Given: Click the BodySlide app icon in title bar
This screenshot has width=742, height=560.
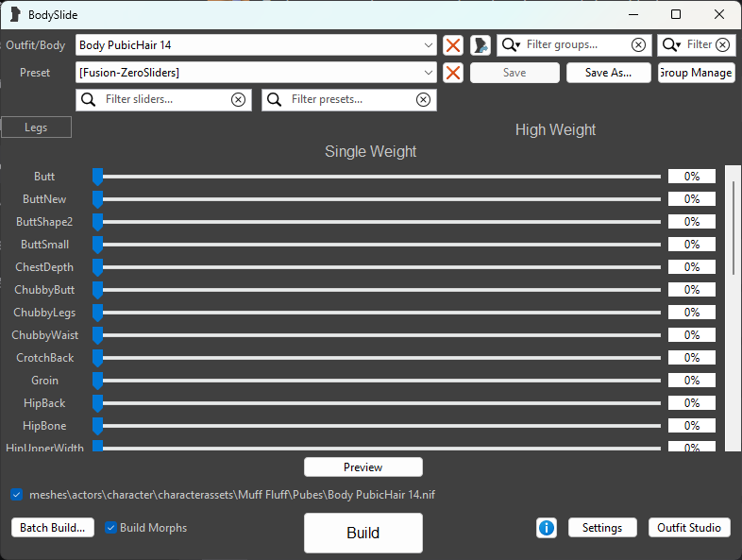Looking at the screenshot, I should coord(15,15).
